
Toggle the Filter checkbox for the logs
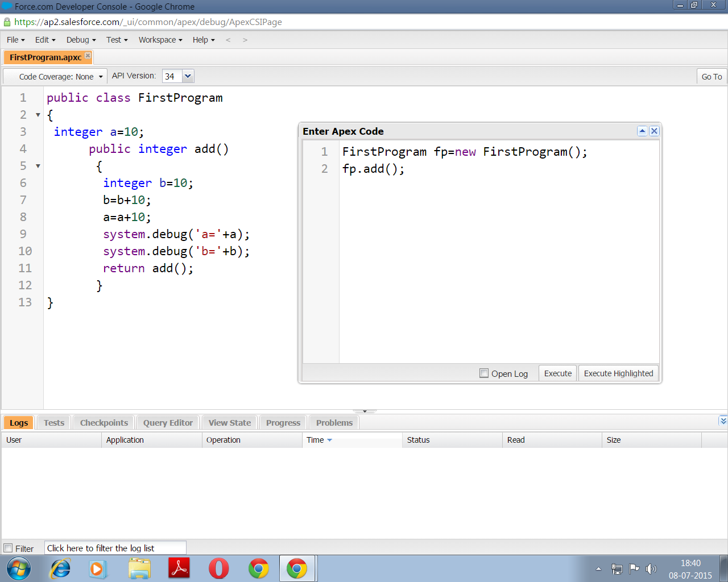click(x=9, y=548)
